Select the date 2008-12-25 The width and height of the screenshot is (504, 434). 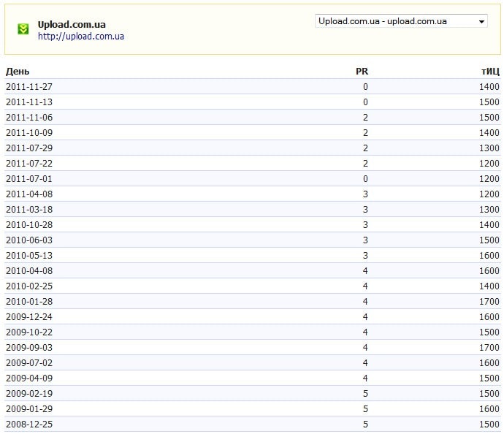[29, 425]
